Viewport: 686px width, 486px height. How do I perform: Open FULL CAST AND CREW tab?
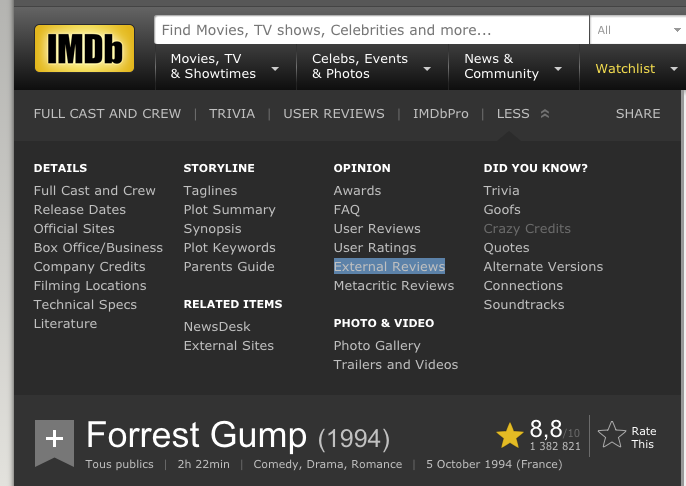click(107, 114)
